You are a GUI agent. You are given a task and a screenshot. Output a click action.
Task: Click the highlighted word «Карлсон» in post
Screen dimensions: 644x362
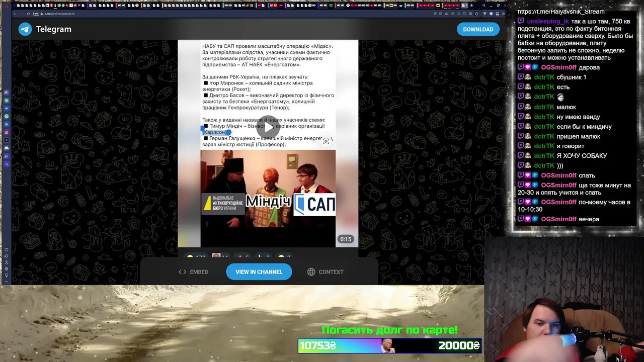pos(215,132)
